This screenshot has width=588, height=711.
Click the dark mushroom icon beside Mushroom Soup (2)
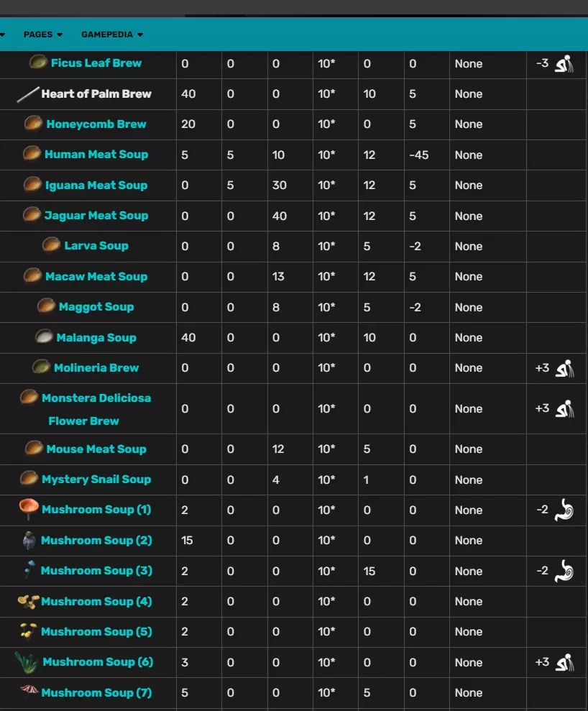[x=29, y=540]
